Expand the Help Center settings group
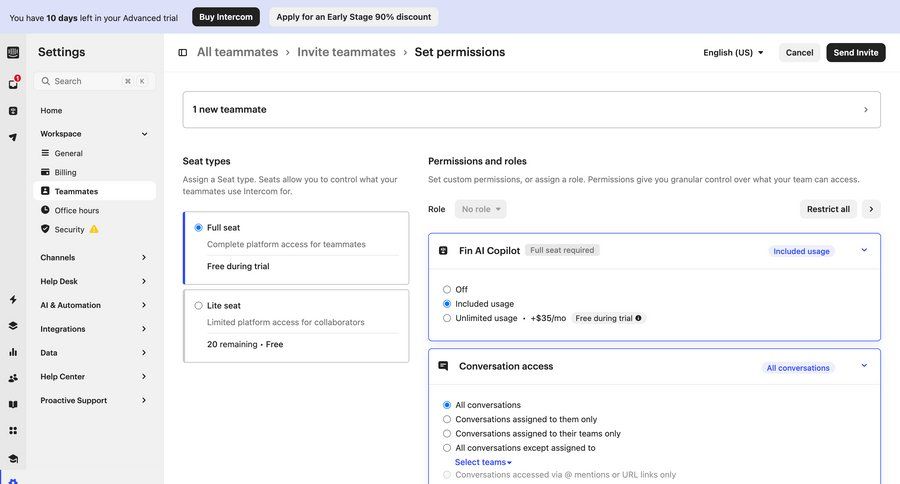Viewport: 900px width, 484px height. [x=94, y=377]
